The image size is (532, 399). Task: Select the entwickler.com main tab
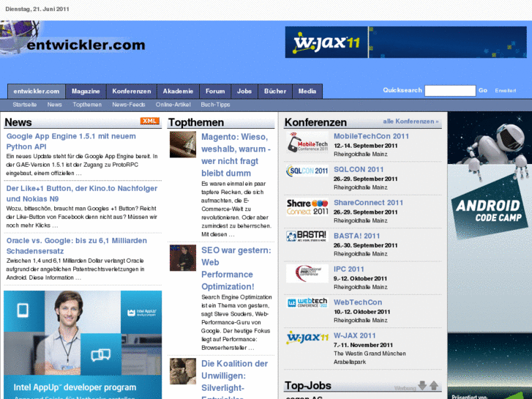[37, 92]
